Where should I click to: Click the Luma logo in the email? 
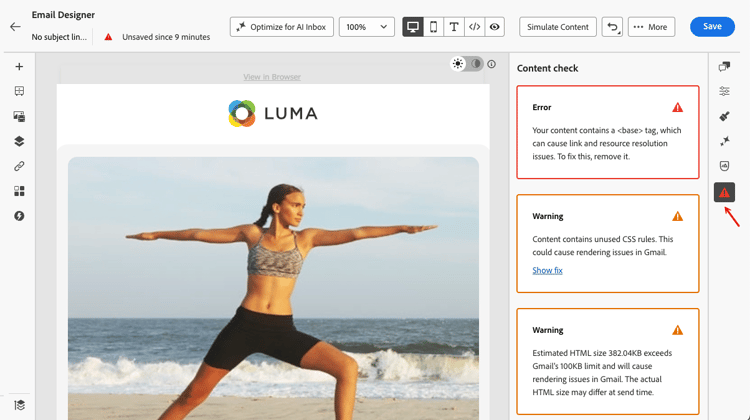point(273,113)
